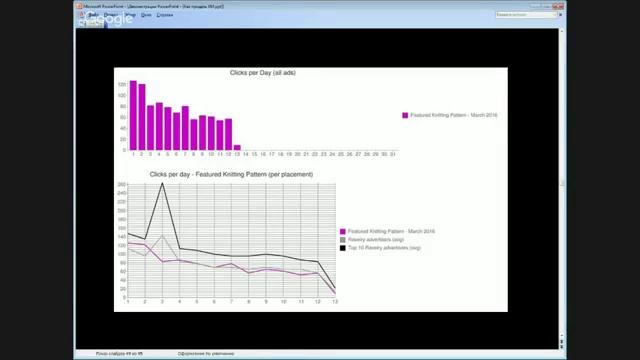Click the 'Clicks per day - Featured Knitting Pattern' title
The width and height of the screenshot is (640, 360).
[231, 174]
